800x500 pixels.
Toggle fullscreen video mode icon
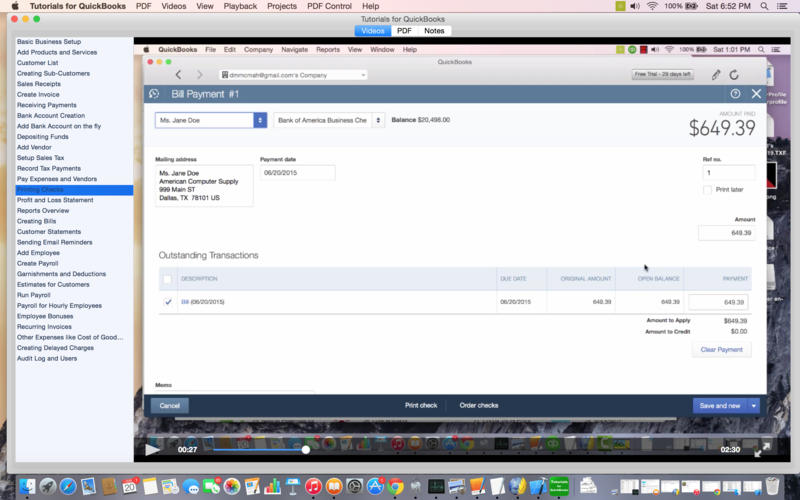pos(761,450)
